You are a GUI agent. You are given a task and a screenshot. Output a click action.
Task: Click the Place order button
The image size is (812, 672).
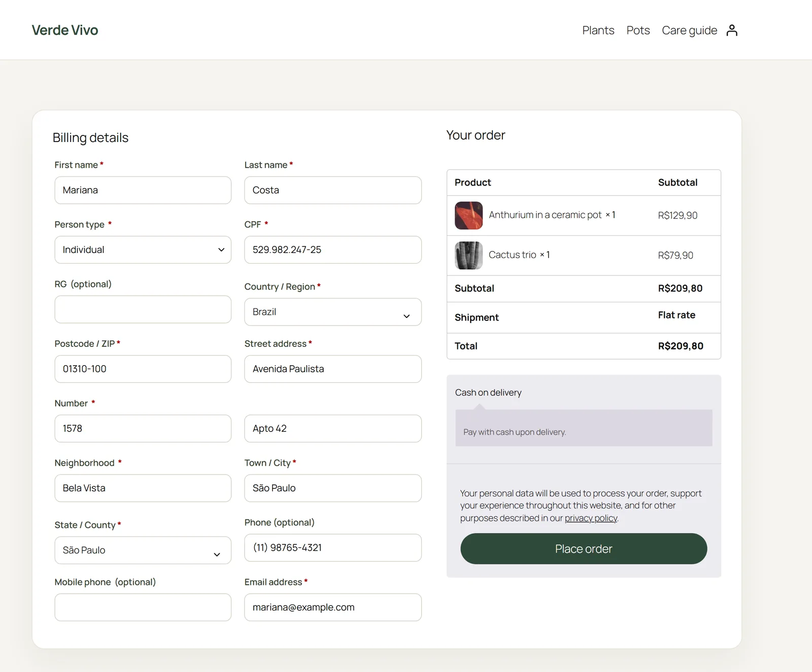tap(584, 549)
